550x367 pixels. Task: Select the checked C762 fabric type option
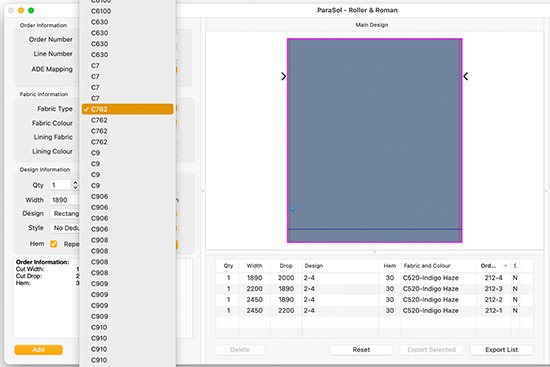coord(127,109)
